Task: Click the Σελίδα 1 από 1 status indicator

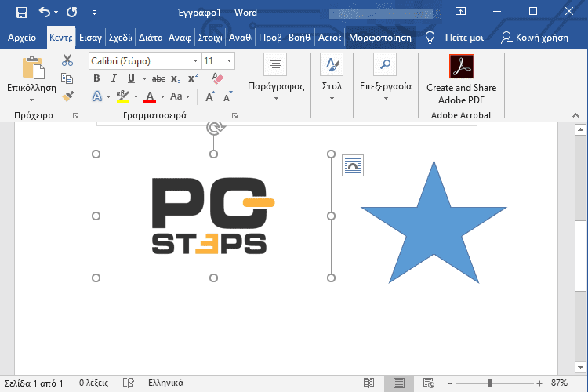Action: 34,383
